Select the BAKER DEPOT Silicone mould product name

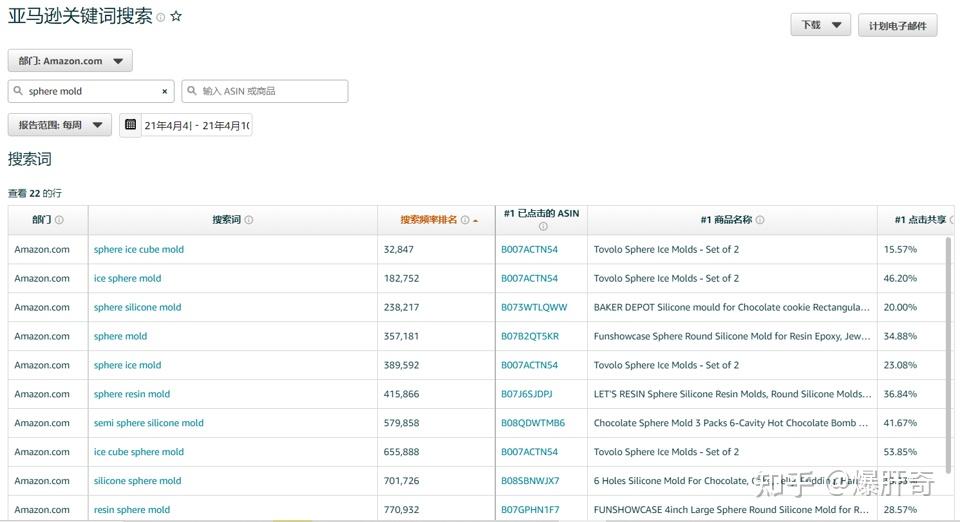[732, 307]
